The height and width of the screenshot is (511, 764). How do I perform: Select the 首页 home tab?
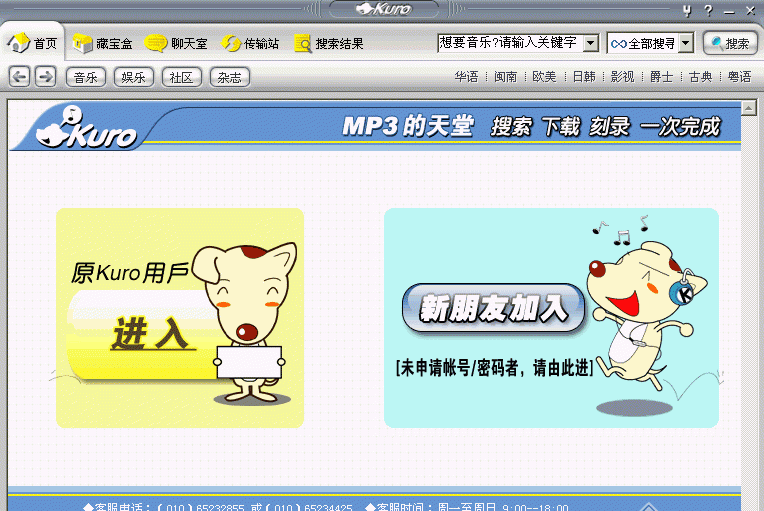[34, 44]
